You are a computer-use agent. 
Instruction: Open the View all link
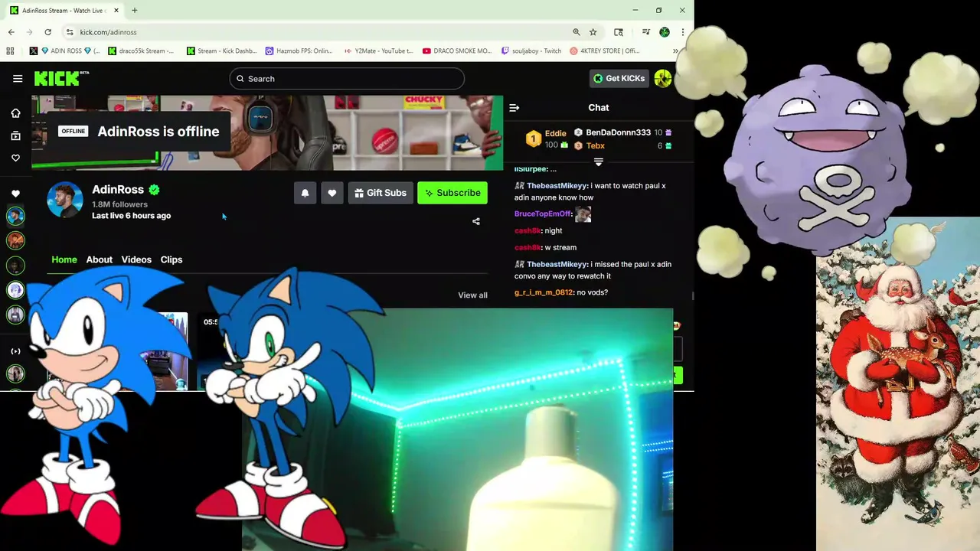[472, 295]
